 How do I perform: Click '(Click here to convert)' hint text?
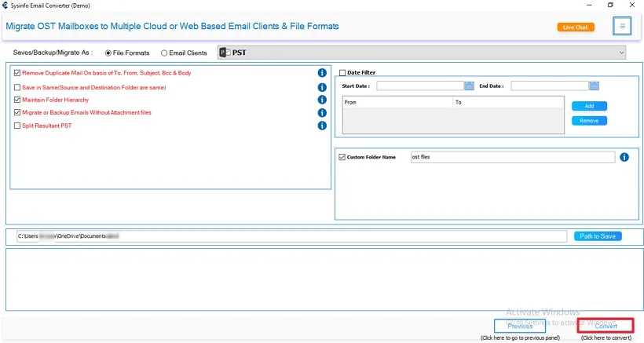[x=606, y=338]
